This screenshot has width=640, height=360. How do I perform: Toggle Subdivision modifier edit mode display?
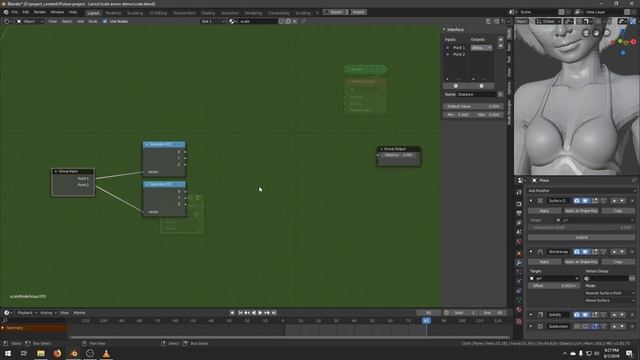pyautogui.click(x=595, y=326)
